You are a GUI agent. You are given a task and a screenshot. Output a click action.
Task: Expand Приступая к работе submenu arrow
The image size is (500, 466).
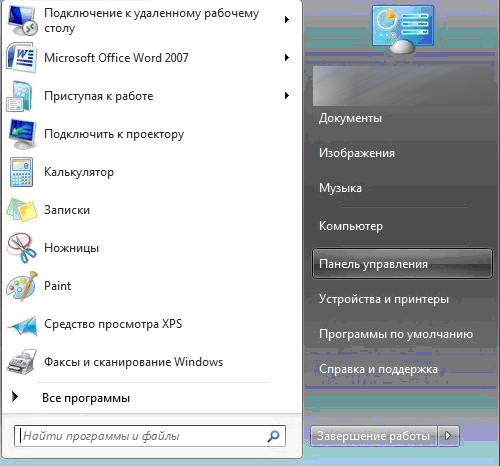click(x=287, y=96)
